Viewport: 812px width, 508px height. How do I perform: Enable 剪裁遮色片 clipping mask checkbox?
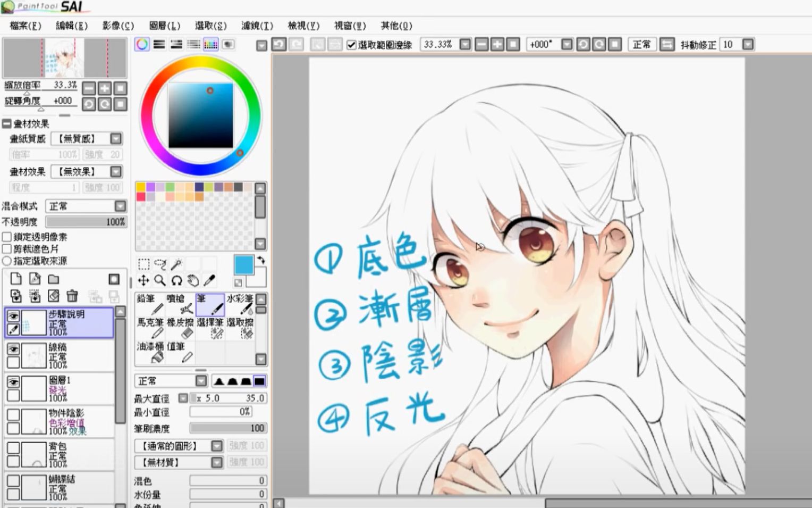coord(7,249)
